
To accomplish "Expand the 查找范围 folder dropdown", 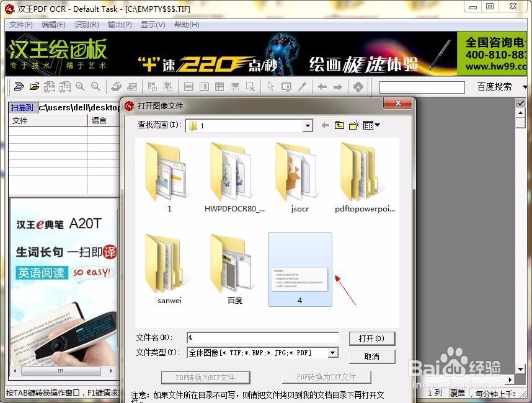I will tap(308, 126).
